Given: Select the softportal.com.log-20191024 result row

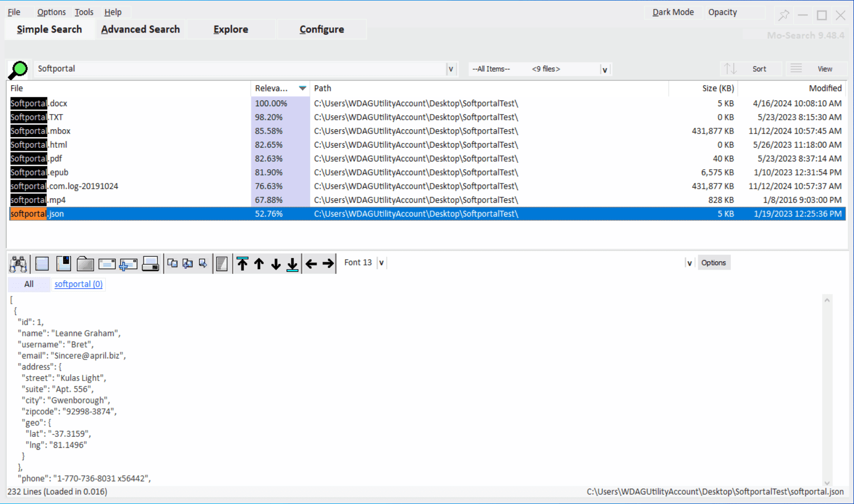Looking at the screenshot, I should pos(428,186).
